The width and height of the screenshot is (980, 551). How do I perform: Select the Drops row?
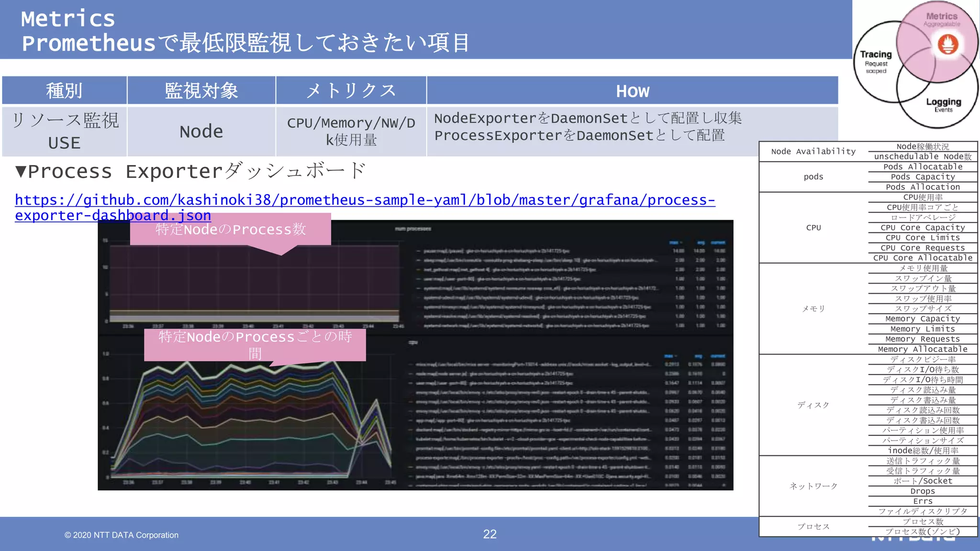pos(923,491)
